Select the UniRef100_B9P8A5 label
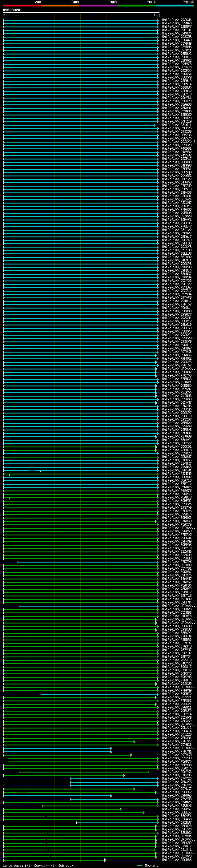Image resolution: width=197 pixels, height=868 pixels. pos(176,795)
